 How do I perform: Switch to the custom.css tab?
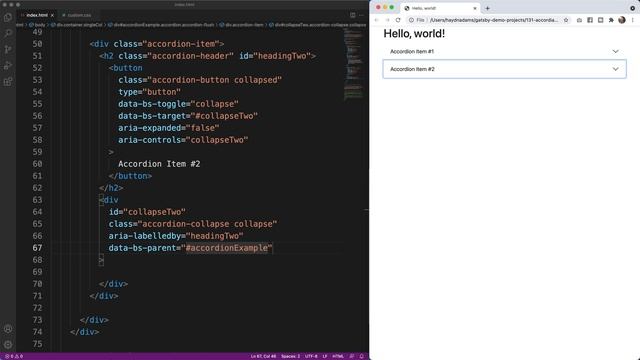(x=79, y=15)
